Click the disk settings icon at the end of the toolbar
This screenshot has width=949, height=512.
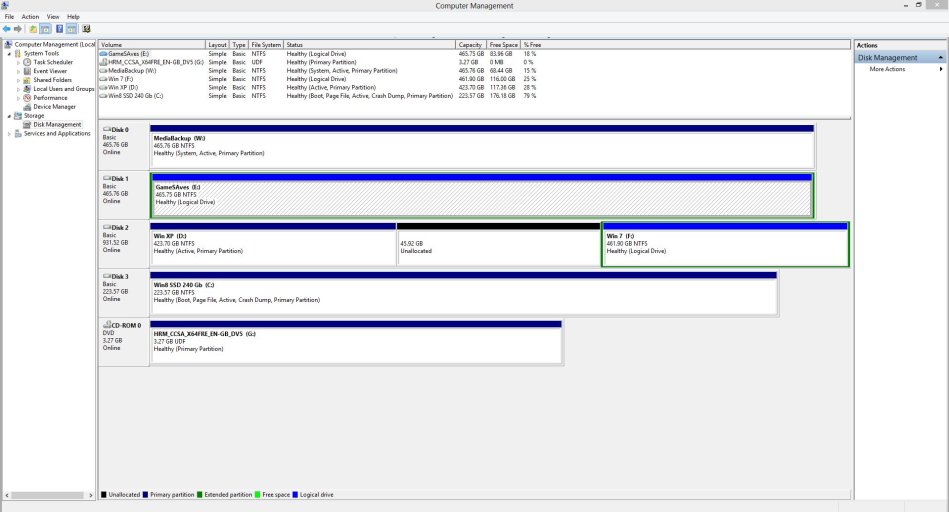pos(87,28)
